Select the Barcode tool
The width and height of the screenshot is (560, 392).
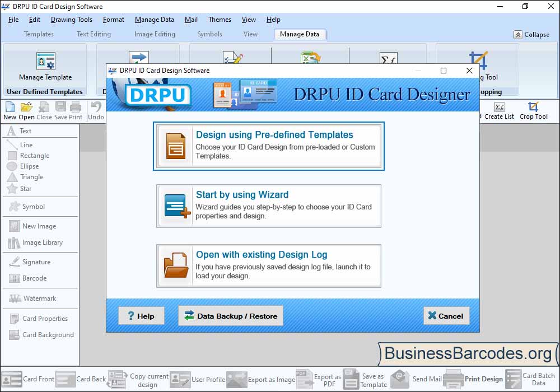pos(27,278)
